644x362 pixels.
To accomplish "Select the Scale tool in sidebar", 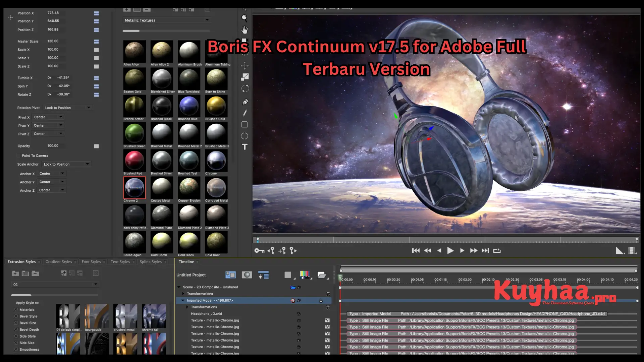I will [x=245, y=77].
